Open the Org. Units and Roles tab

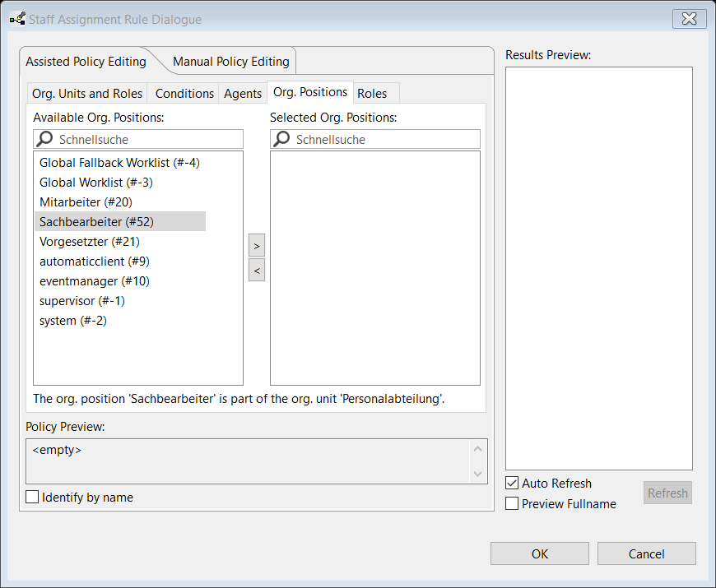(87, 94)
